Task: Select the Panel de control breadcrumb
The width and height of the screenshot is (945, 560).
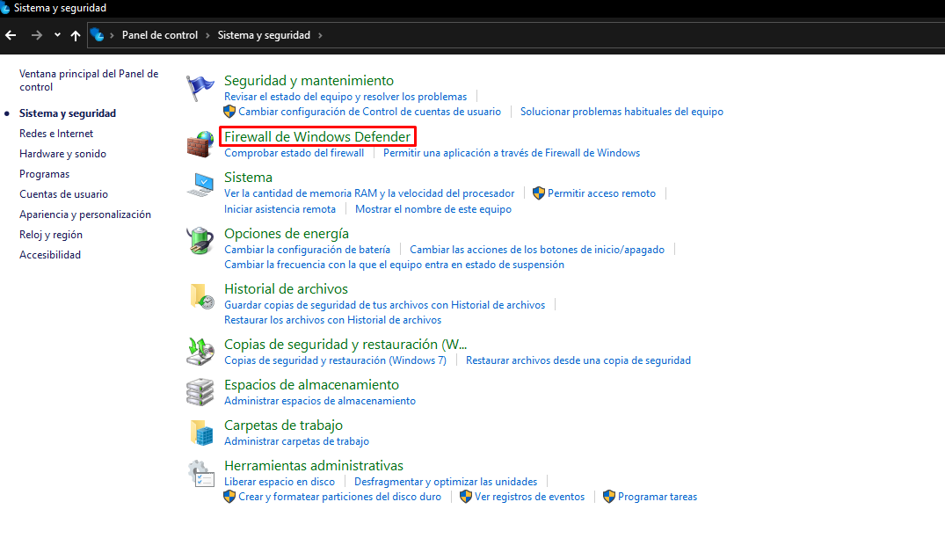Action: pos(160,35)
